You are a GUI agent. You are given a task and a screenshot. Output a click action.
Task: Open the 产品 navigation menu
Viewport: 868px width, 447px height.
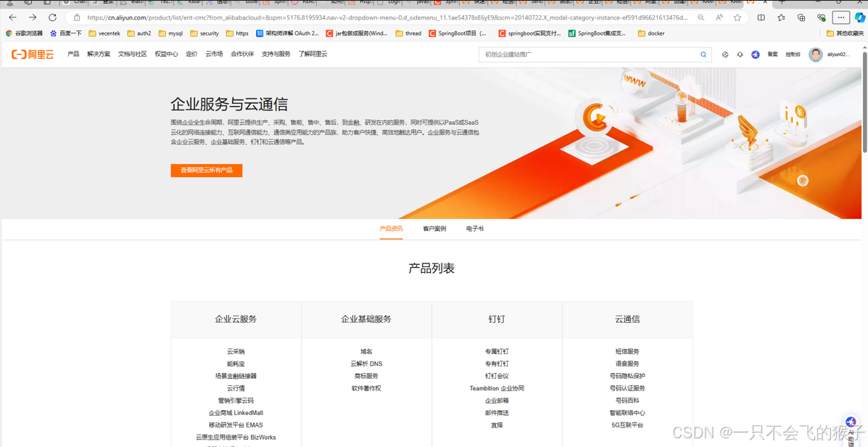(73, 54)
